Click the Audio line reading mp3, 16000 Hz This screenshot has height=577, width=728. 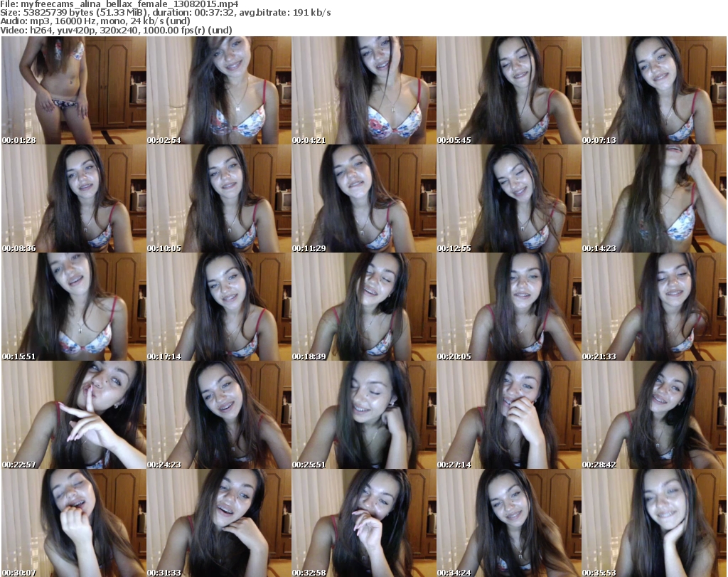pyautogui.click(x=95, y=21)
